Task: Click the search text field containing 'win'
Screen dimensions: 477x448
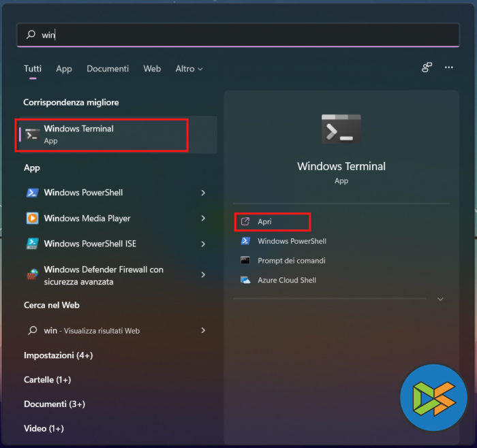Action: pos(238,35)
